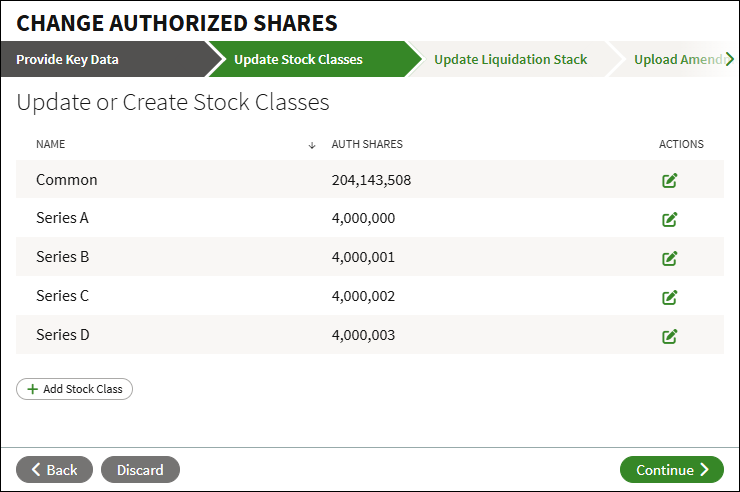Image resolution: width=740 pixels, height=492 pixels.
Task: Discard the authorized shares changes
Action: pos(140,469)
